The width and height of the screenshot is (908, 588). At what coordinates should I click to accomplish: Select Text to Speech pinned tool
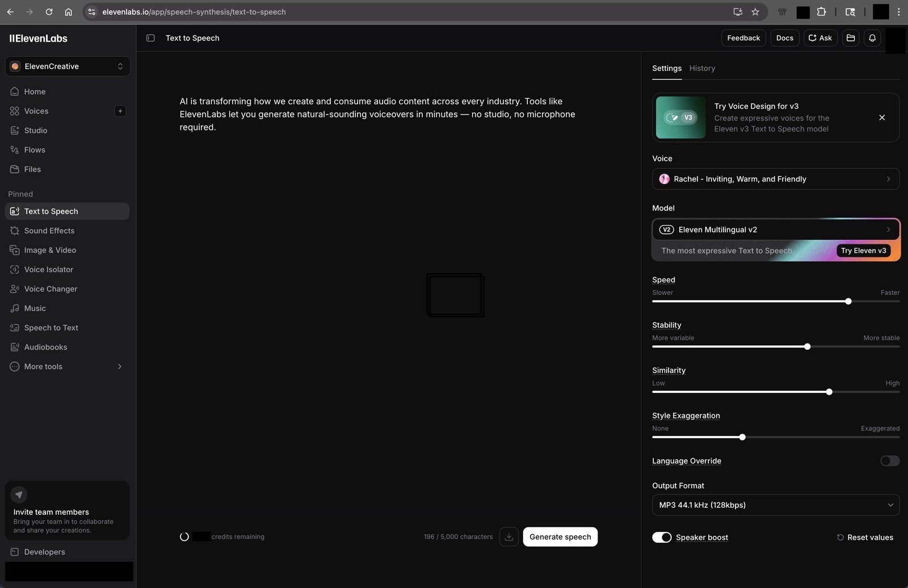click(67, 211)
